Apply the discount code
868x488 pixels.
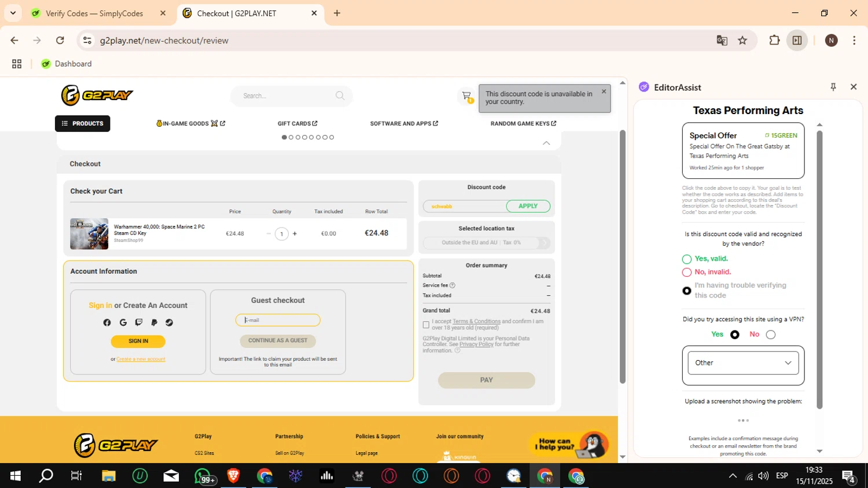point(528,206)
